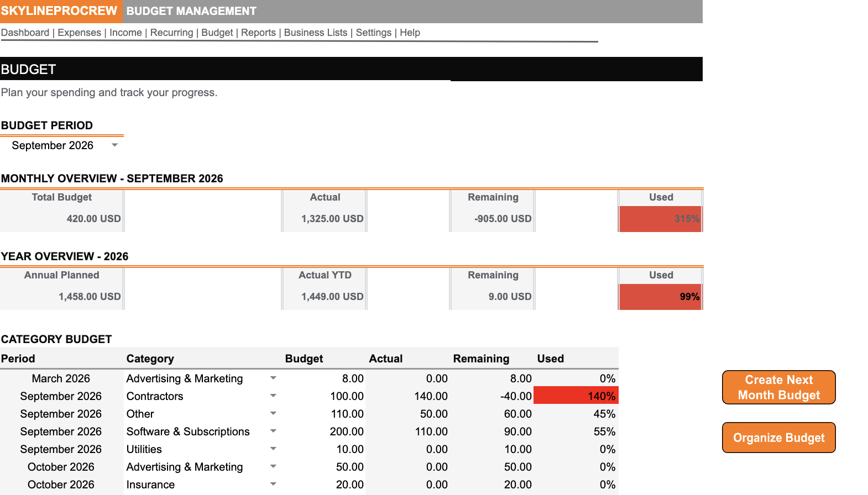This screenshot has height=495, width=868.
Task: Select the 45% used cell
Action: [576, 414]
